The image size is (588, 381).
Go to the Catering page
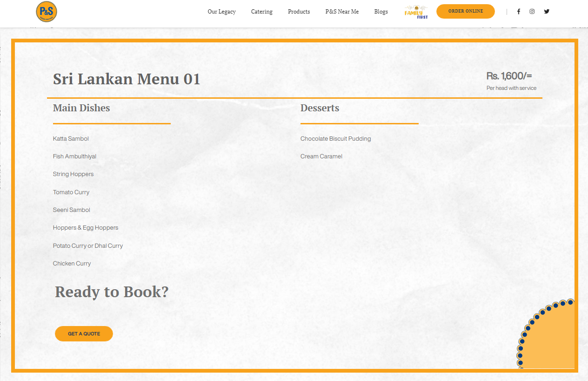(x=262, y=12)
